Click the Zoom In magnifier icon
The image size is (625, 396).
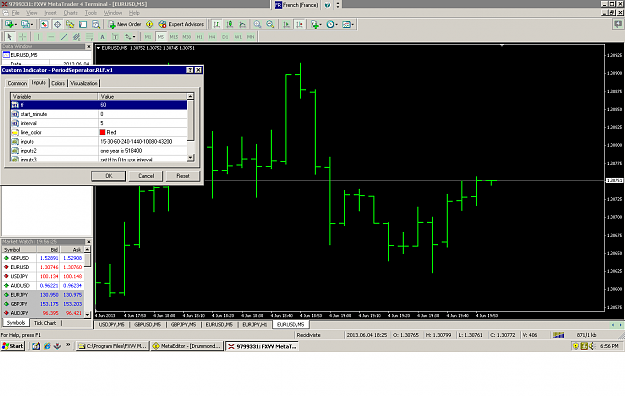(257, 24)
